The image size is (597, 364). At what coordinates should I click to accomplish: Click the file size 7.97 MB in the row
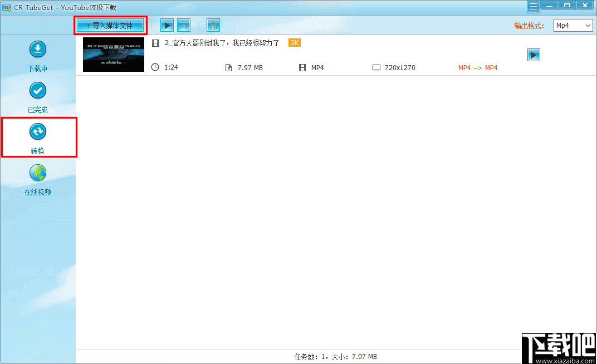[250, 68]
